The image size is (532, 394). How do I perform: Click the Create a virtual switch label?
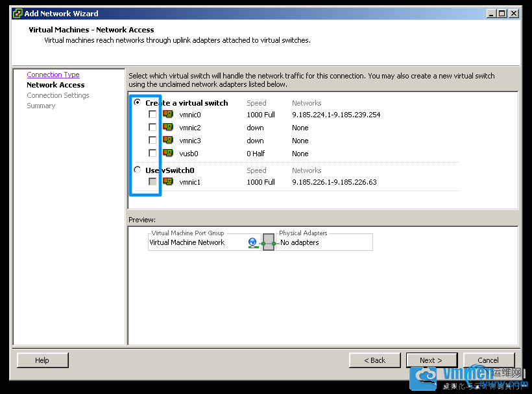187,103
